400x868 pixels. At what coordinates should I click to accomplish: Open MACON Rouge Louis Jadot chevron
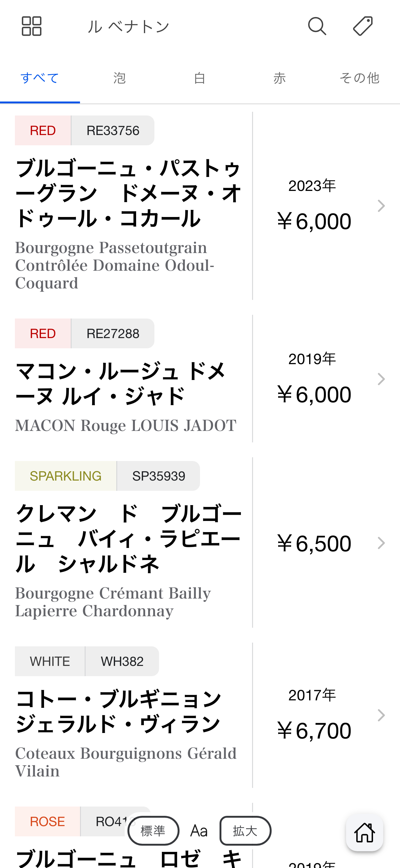point(381,379)
